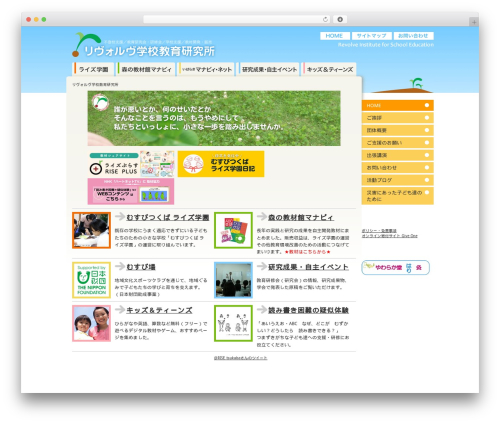Screen dimensions: 500x423
Task: Select 団体概要 in the sidebar menu
Action: pyautogui.click(x=398, y=130)
